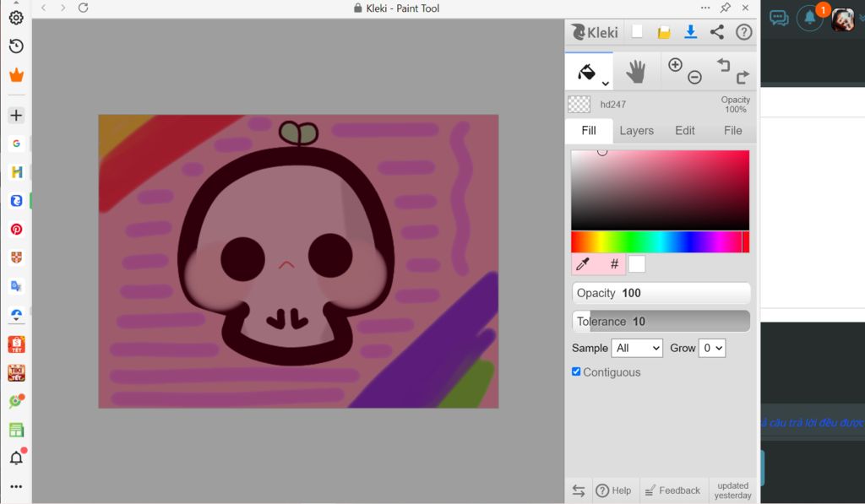Open the Help button at the bottom
Screen dimensions: 865x504
[613, 490]
